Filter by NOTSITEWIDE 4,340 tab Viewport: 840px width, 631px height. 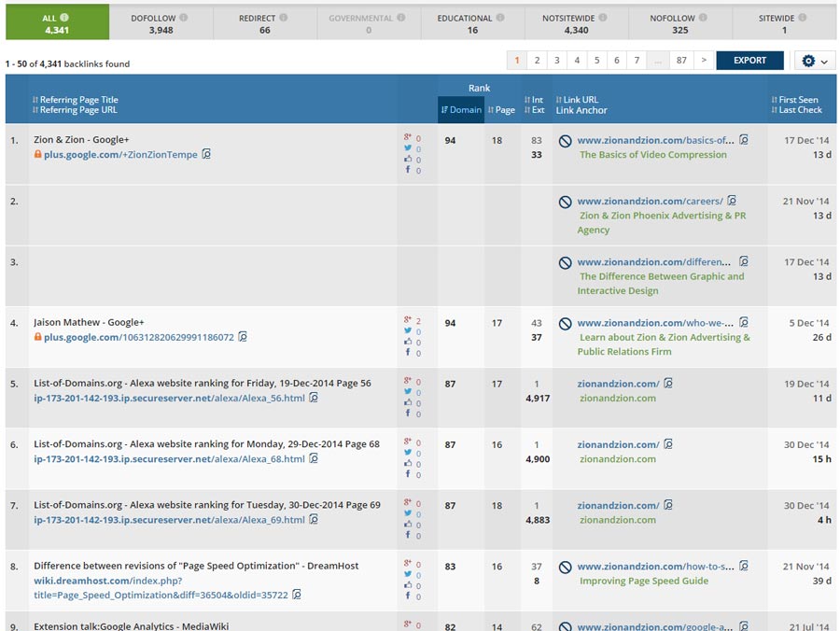coord(577,22)
